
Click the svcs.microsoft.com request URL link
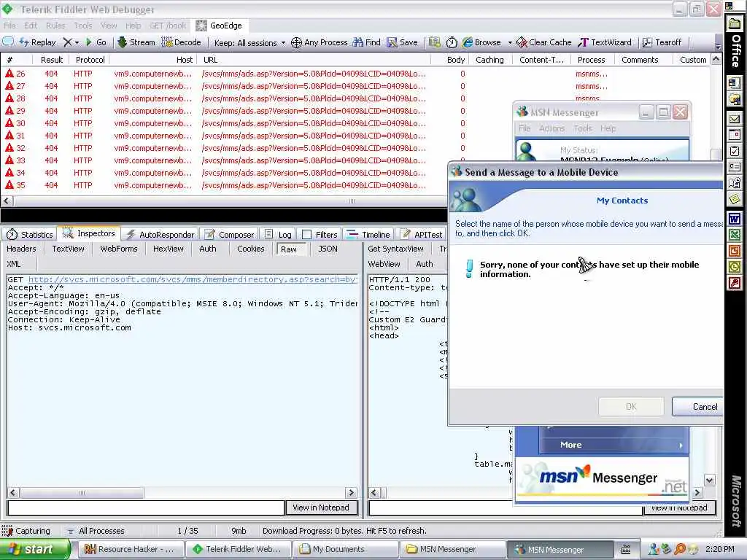click(193, 279)
